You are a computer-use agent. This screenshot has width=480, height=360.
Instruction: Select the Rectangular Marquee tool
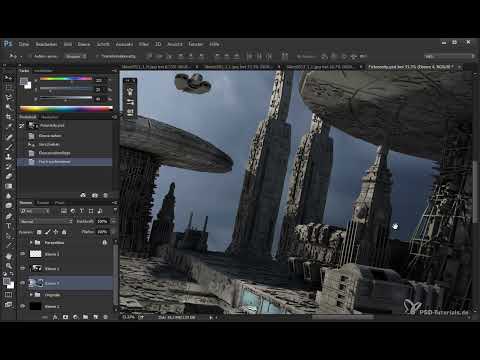click(x=8, y=88)
